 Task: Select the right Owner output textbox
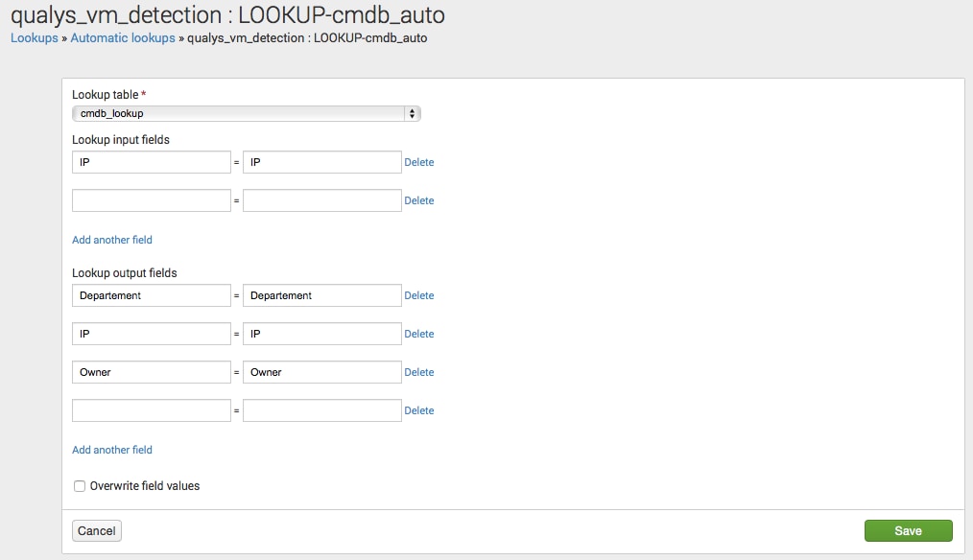pyautogui.click(x=321, y=372)
